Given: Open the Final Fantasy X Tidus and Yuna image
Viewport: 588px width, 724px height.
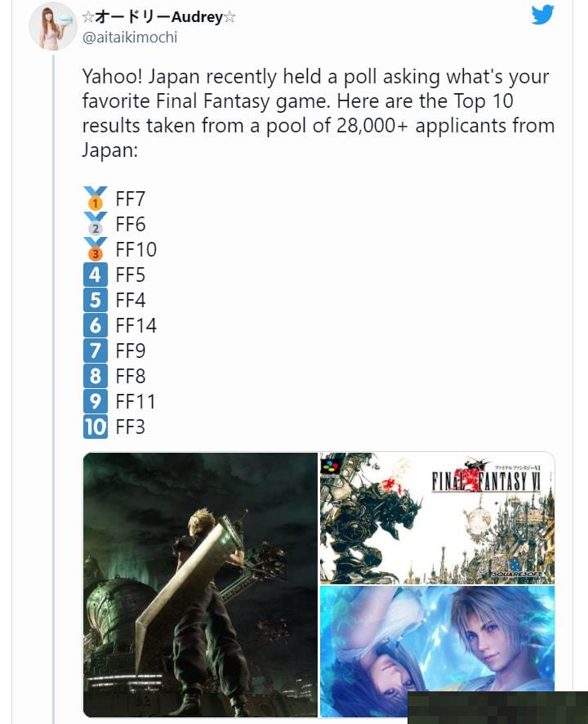Looking at the screenshot, I should 437,651.
